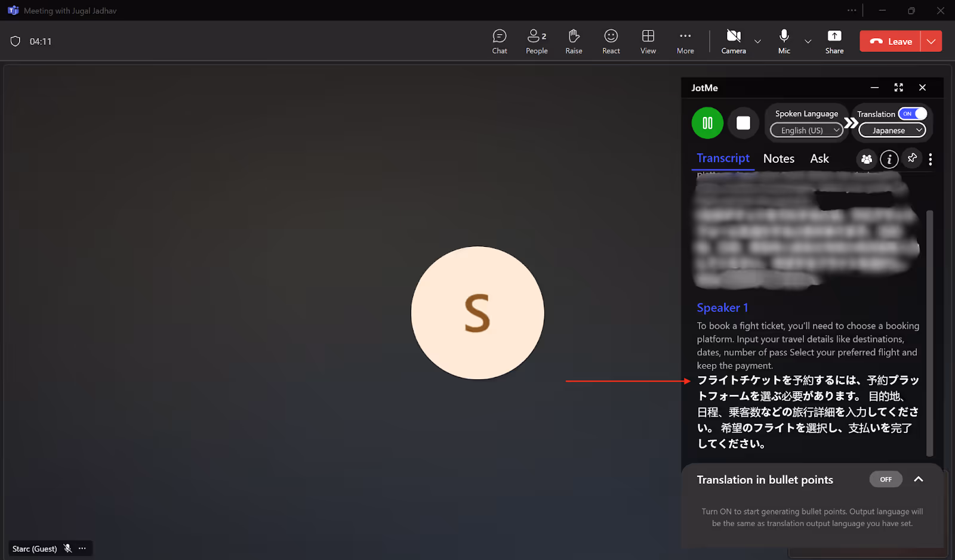
Task: Open the JotMe info icon
Action: tap(889, 159)
